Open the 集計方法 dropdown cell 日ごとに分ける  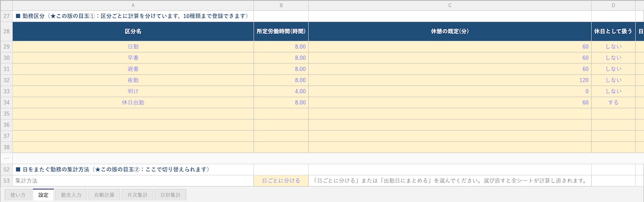click(281, 180)
